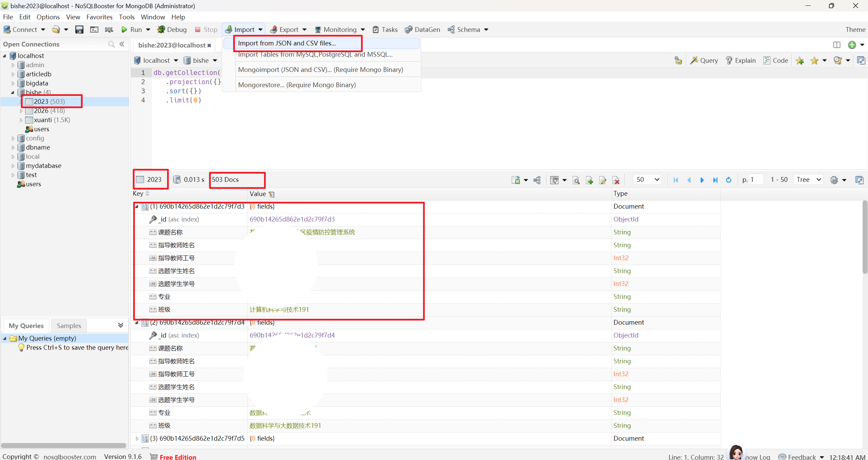Open the visual Query builder

click(704, 60)
